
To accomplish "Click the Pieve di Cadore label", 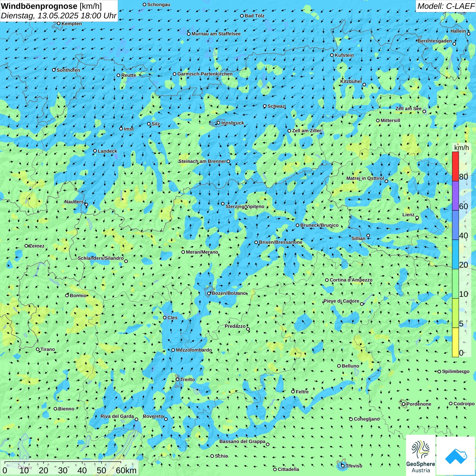I will tap(341, 301).
